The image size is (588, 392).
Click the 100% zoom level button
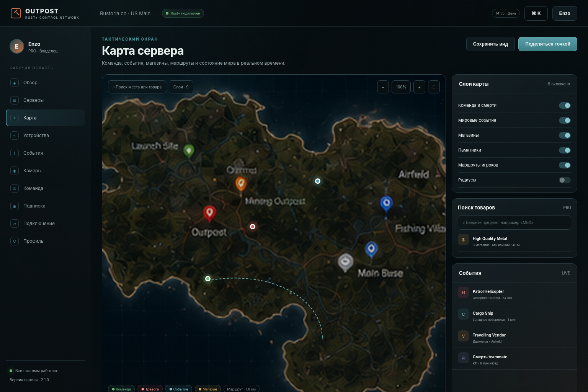click(401, 87)
